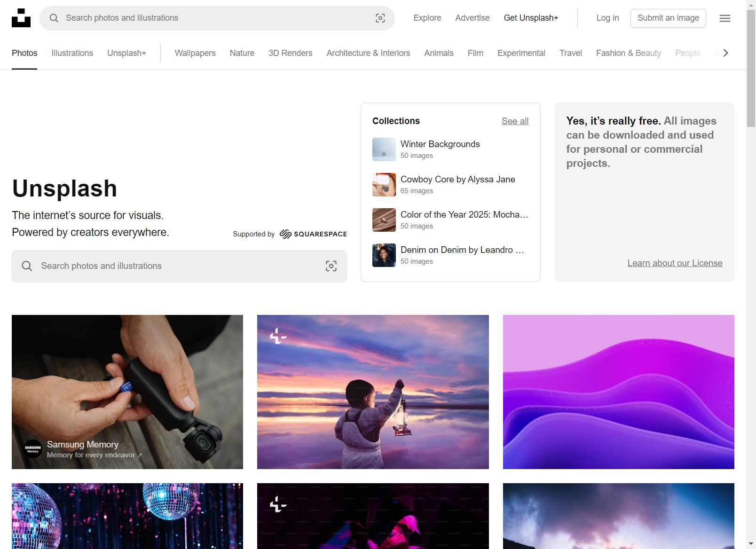The height and width of the screenshot is (549, 756).
Task: Click the Unsplash+ badge on the lantern child photo
Action: (278, 336)
